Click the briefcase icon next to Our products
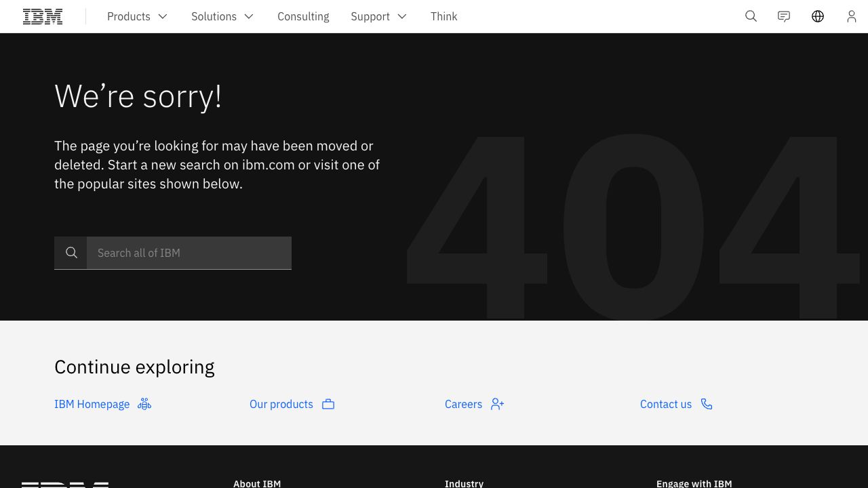The image size is (868, 488). pyautogui.click(x=328, y=404)
